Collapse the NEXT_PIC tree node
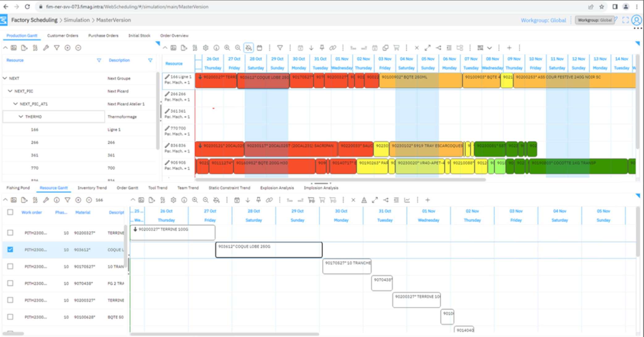644x337 pixels. tap(10, 91)
